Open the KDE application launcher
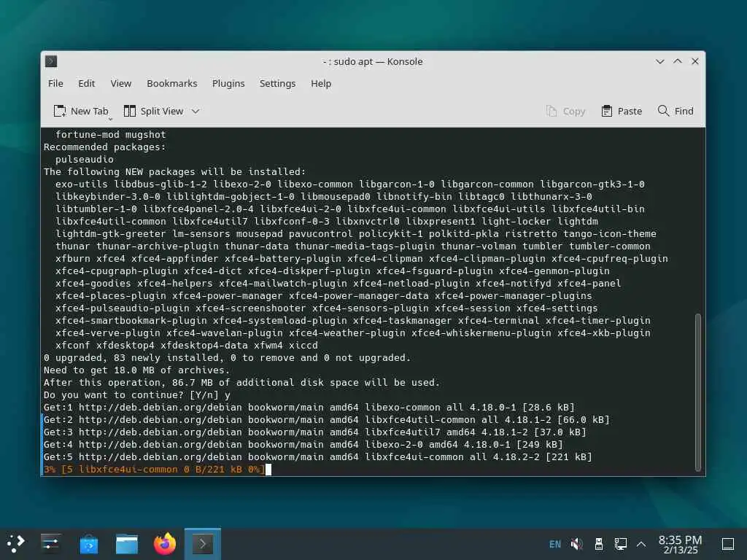The image size is (747, 560). (x=15, y=544)
